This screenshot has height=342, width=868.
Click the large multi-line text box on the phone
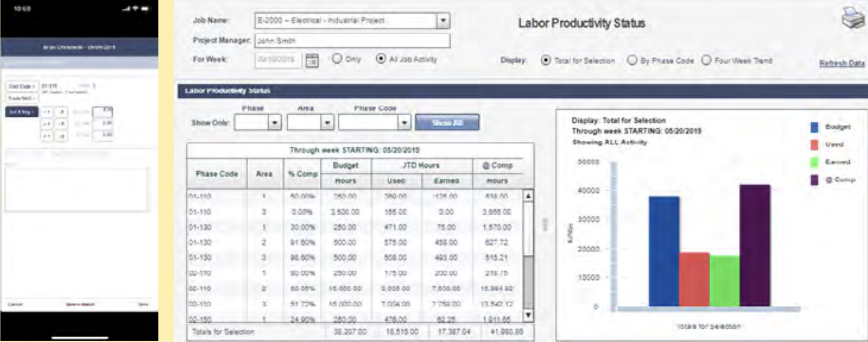[76, 189]
